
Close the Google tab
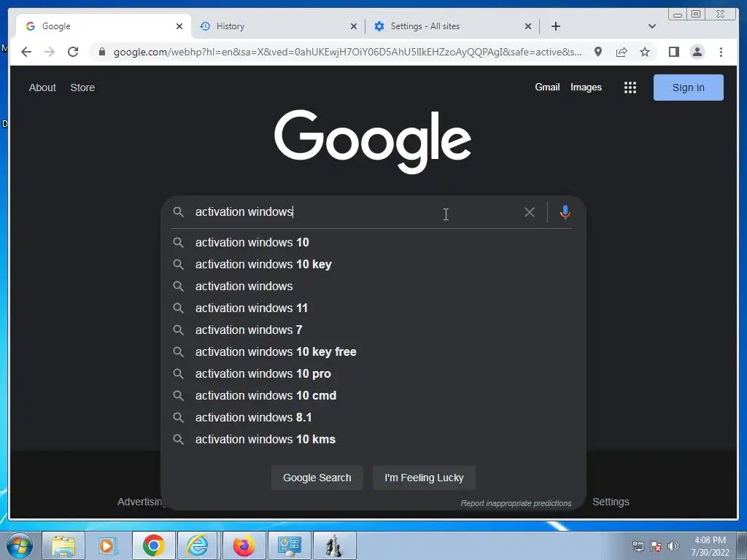coord(179,26)
